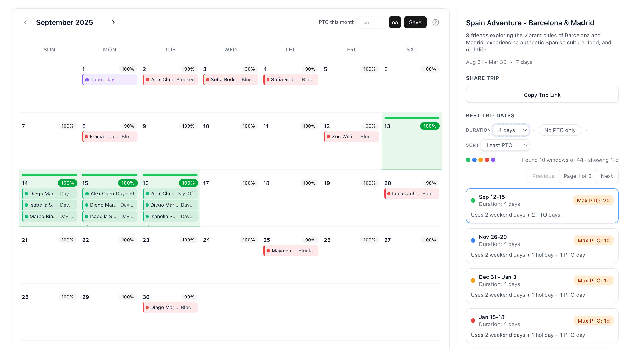Open the Sort Least PTO dropdown
The height and width of the screenshot is (349, 644).
pos(505,145)
